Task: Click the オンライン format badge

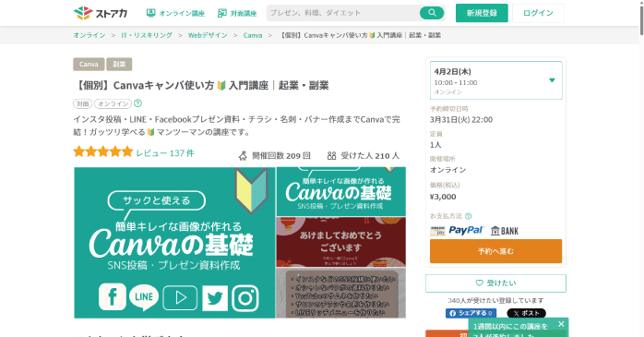Action: coord(113,103)
